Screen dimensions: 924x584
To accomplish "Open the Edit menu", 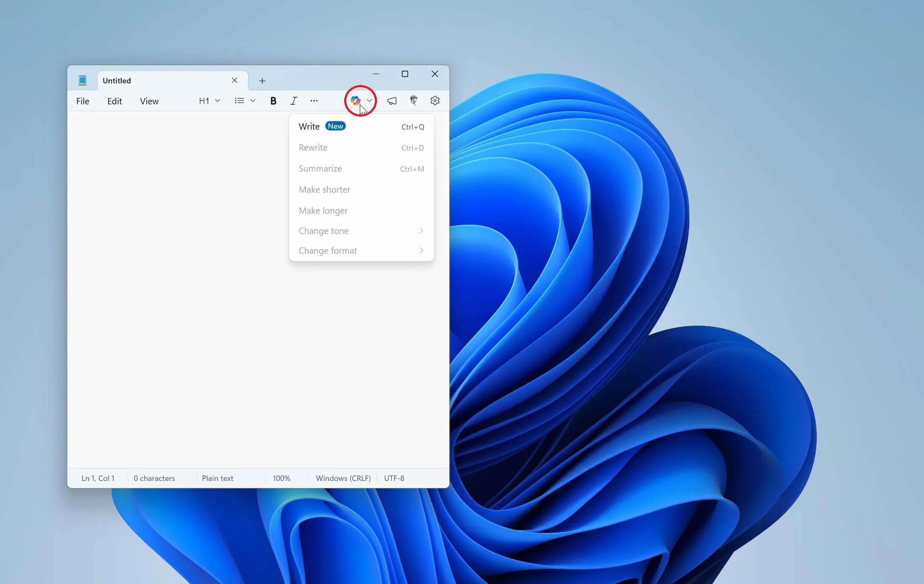I will click(x=114, y=101).
